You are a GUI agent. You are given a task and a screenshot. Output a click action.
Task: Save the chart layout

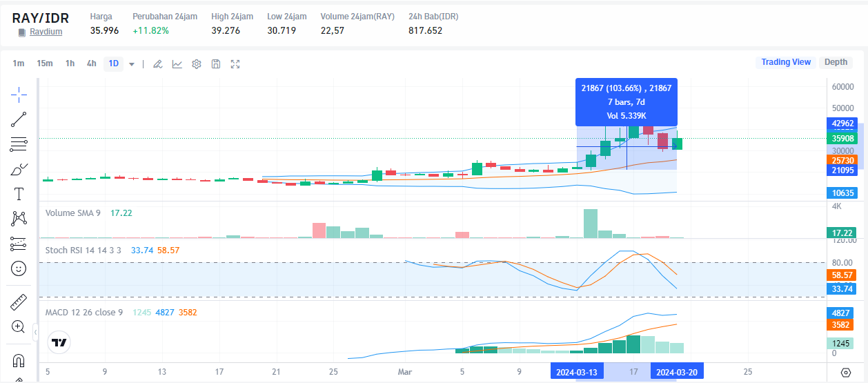pyautogui.click(x=216, y=63)
